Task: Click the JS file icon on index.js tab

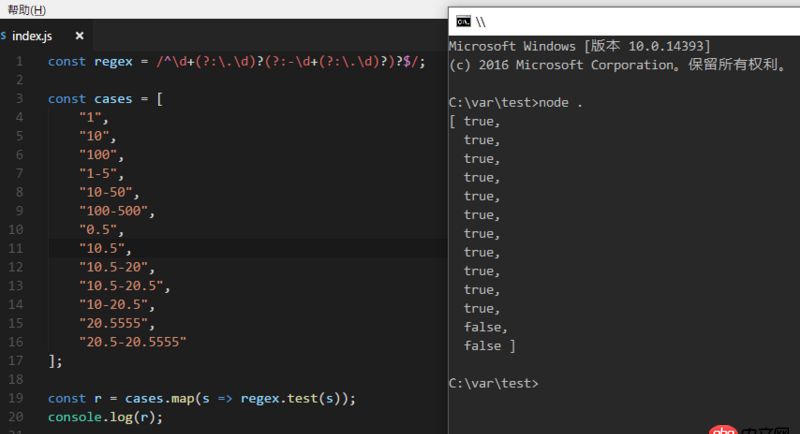Action: pos(3,36)
